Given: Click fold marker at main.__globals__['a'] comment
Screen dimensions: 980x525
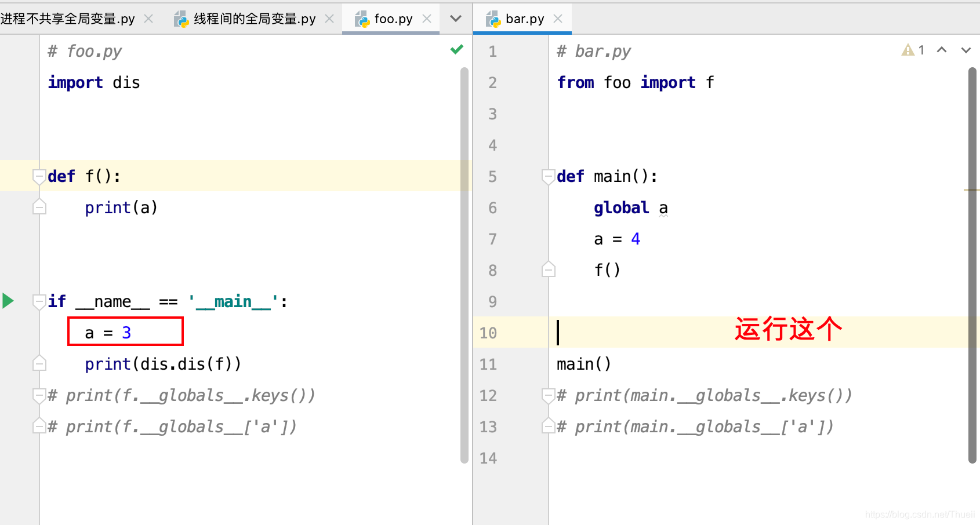Looking at the screenshot, I should [x=549, y=426].
